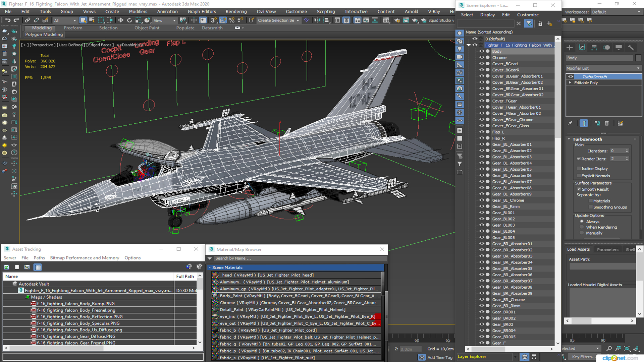Open Configure Modifier Sets icon
644x362 pixels.
coord(621,123)
